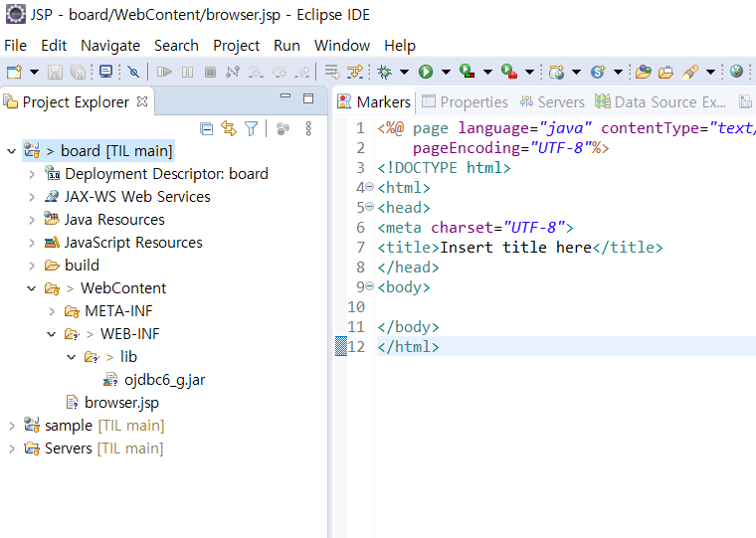Open the Run dropdown arrow
Viewport: 756px width, 538px height.
[x=446, y=73]
